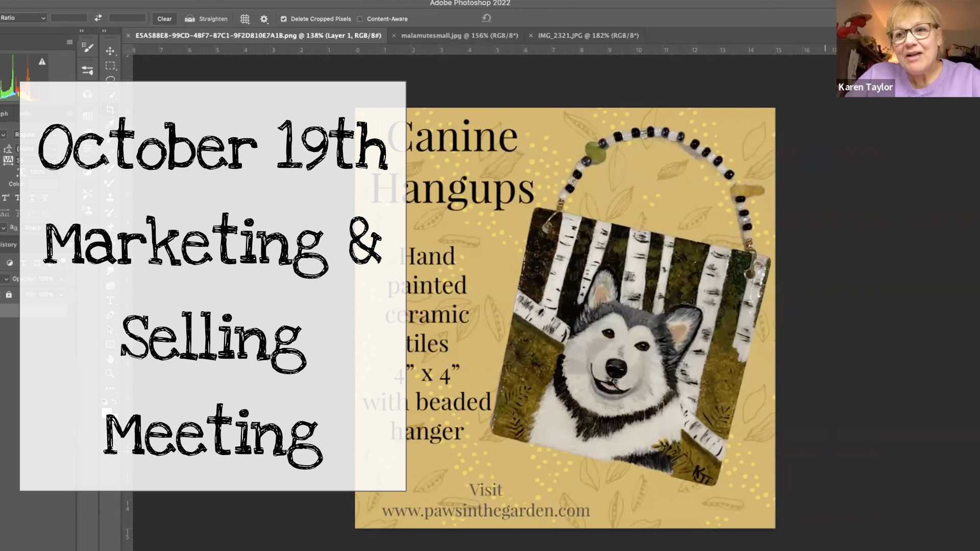Select the Move tool
Image resolution: width=980 pixels, height=551 pixels.
(110, 51)
